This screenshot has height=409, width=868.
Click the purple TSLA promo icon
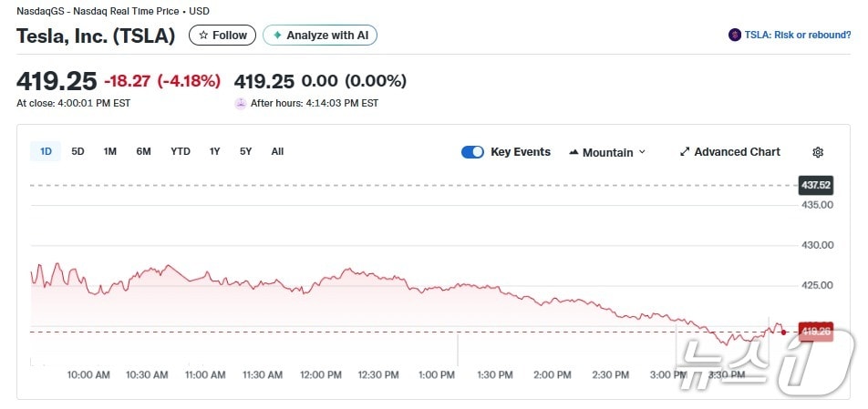pyautogui.click(x=734, y=36)
